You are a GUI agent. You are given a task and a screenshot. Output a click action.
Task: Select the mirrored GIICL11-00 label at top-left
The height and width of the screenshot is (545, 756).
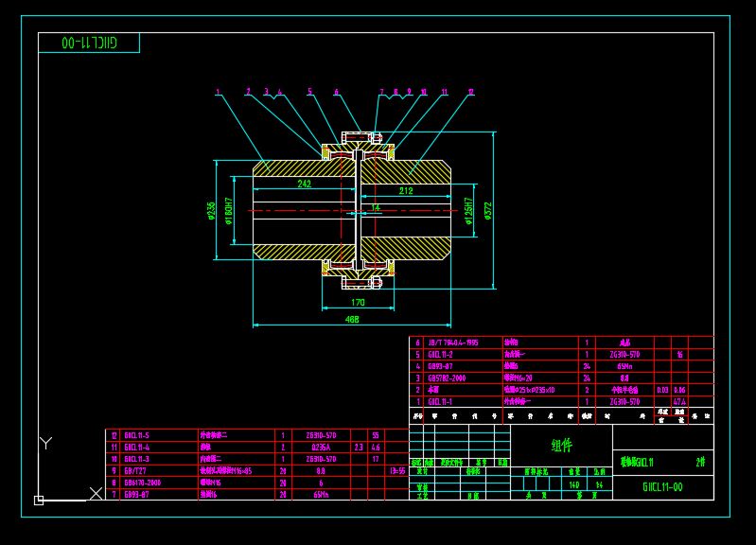pyautogui.click(x=89, y=43)
